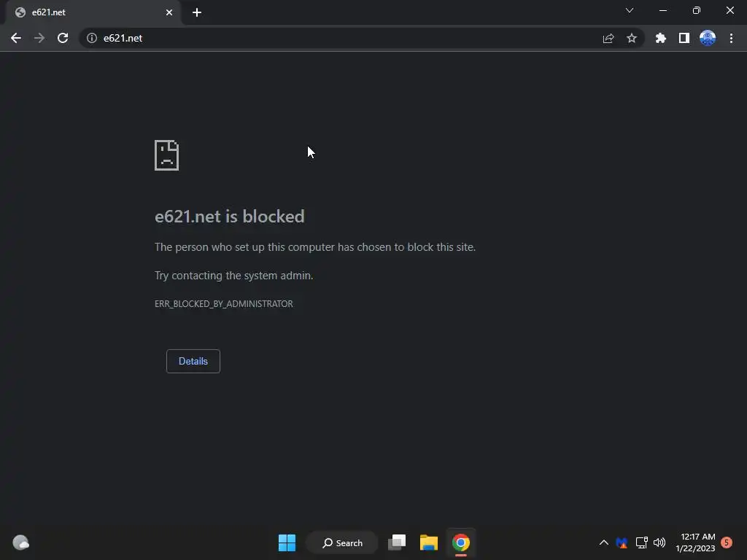The image size is (747, 560).
Task: Launch File Explorer from taskbar
Action: pos(429,542)
